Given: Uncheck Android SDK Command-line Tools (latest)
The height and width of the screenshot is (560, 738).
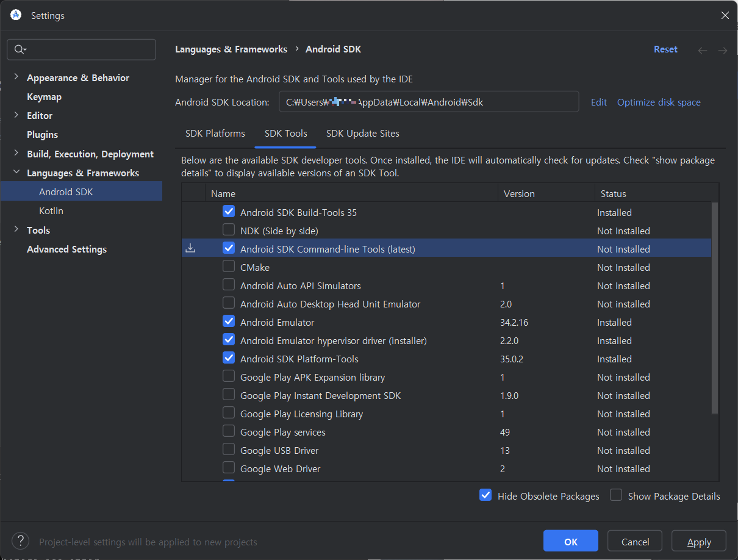Looking at the screenshot, I should tap(229, 248).
